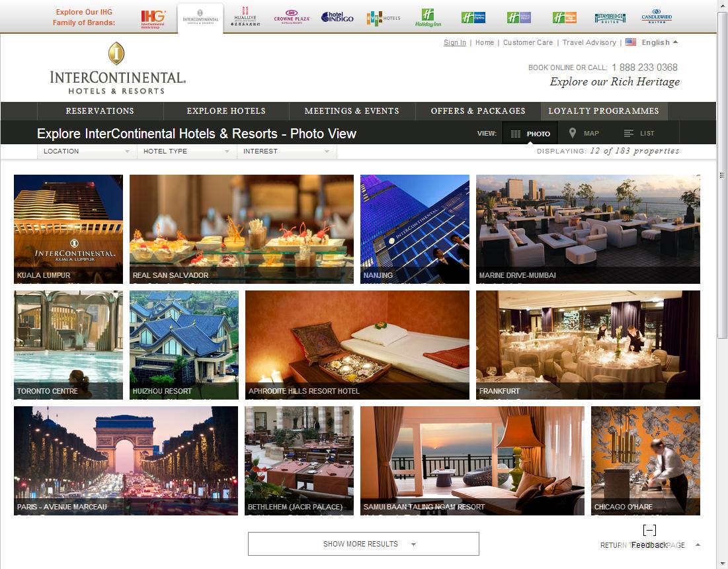Screen dimensions: 728x569
Task: Click the phone number 1 888 233 0368
Action: pyautogui.click(x=645, y=67)
